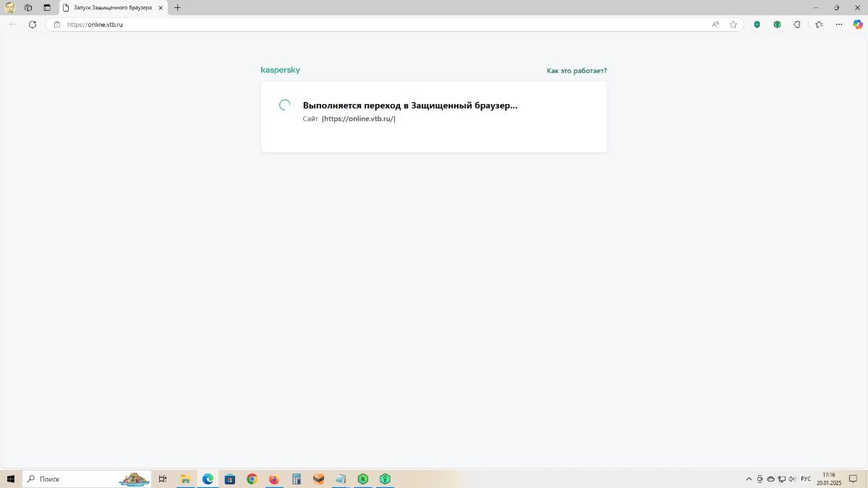Go back to the previous page
868x488 pixels.
point(12,25)
